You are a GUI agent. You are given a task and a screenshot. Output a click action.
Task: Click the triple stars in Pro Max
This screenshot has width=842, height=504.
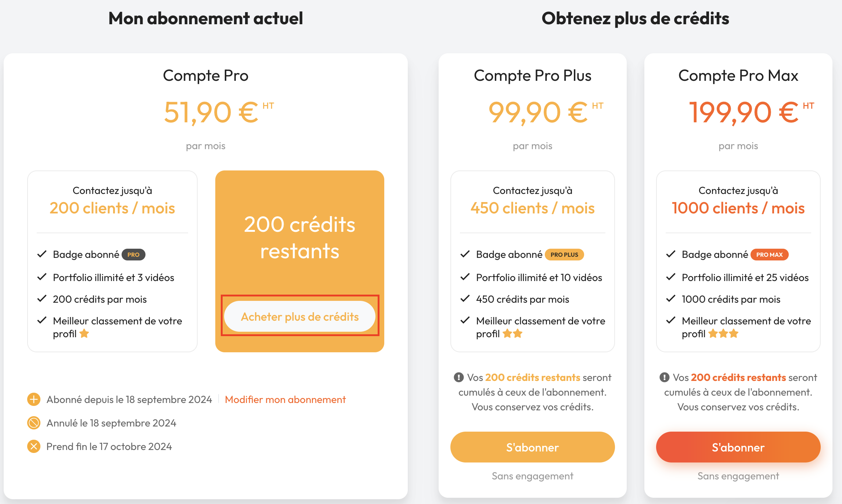pos(723,334)
